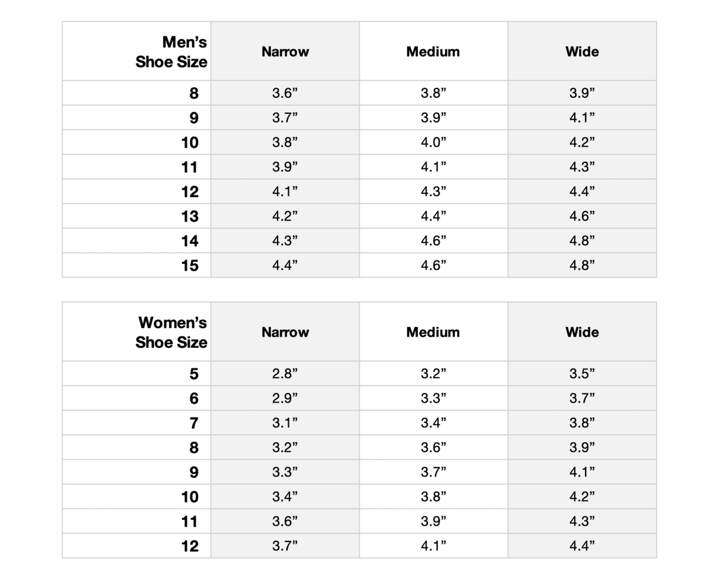Select the Wide header in the men's table
The image size is (728, 572).
pyautogui.click(x=582, y=52)
